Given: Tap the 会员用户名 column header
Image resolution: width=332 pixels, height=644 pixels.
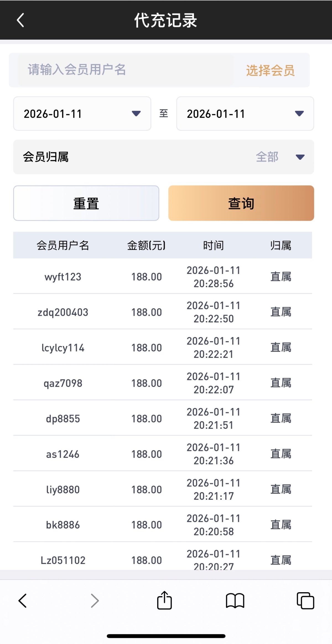Looking at the screenshot, I should pos(63,245).
